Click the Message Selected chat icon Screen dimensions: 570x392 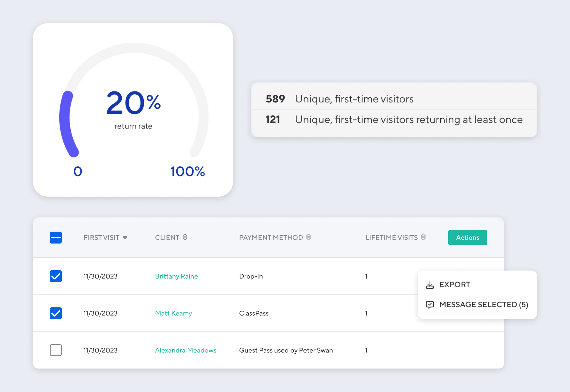point(430,304)
